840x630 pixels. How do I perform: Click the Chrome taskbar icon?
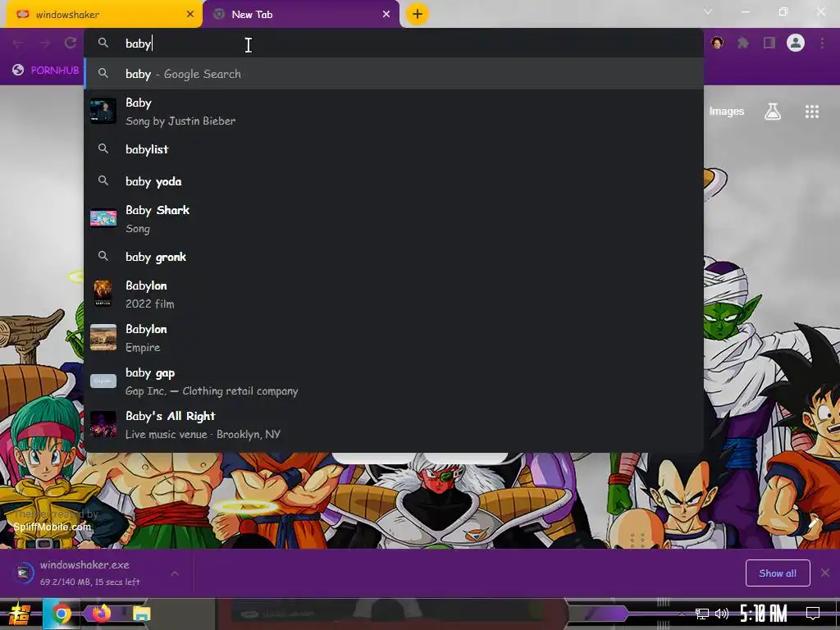coord(62,614)
